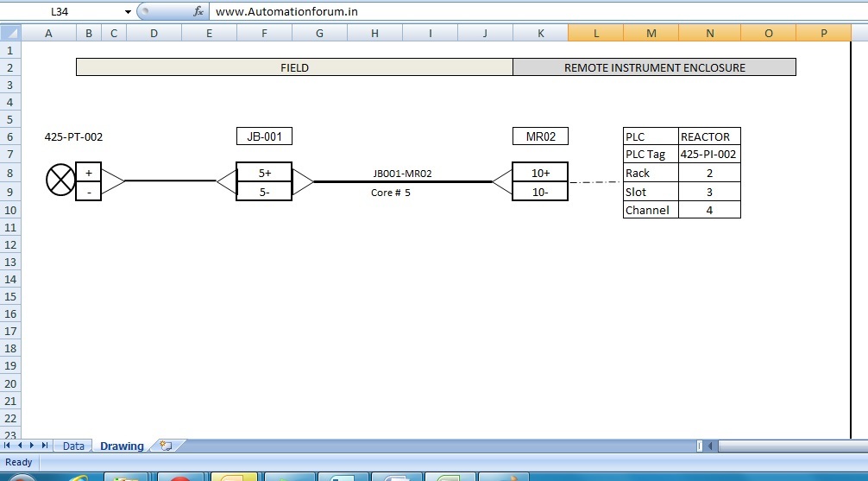Click the formula bar text field

(x=518, y=12)
